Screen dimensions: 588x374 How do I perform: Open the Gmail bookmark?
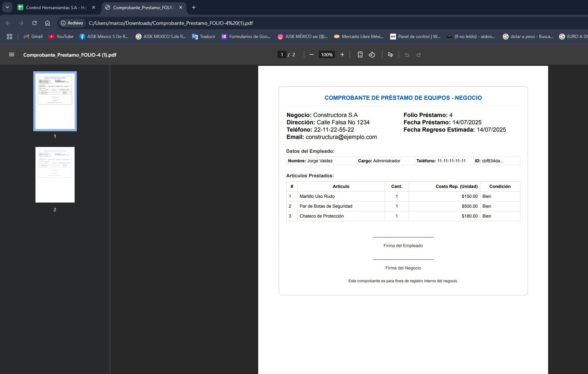[33, 37]
